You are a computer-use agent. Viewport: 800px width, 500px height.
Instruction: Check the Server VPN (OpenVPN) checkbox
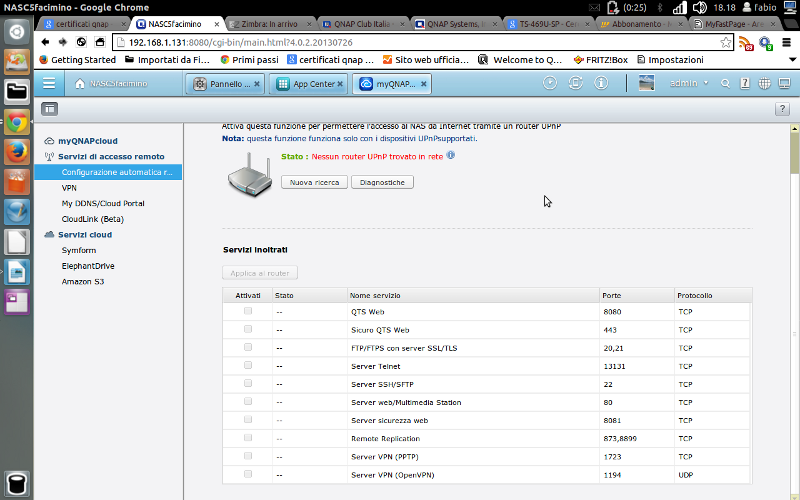pyautogui.click(x=248, y=473)
